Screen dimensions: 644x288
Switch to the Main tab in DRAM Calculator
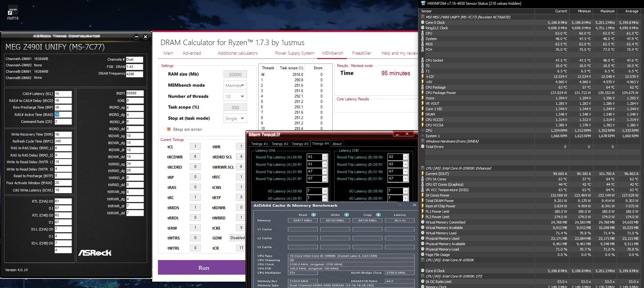[x=168, y=53]
